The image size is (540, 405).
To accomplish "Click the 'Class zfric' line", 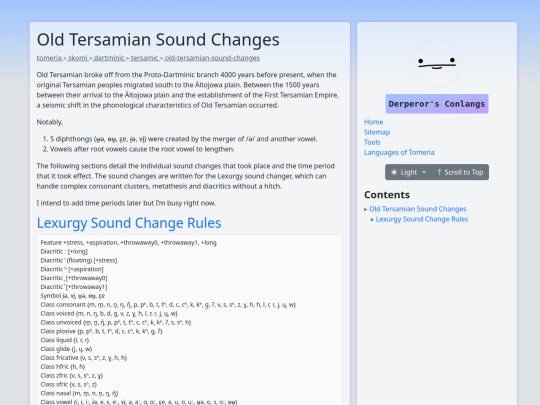I will 72,376.
